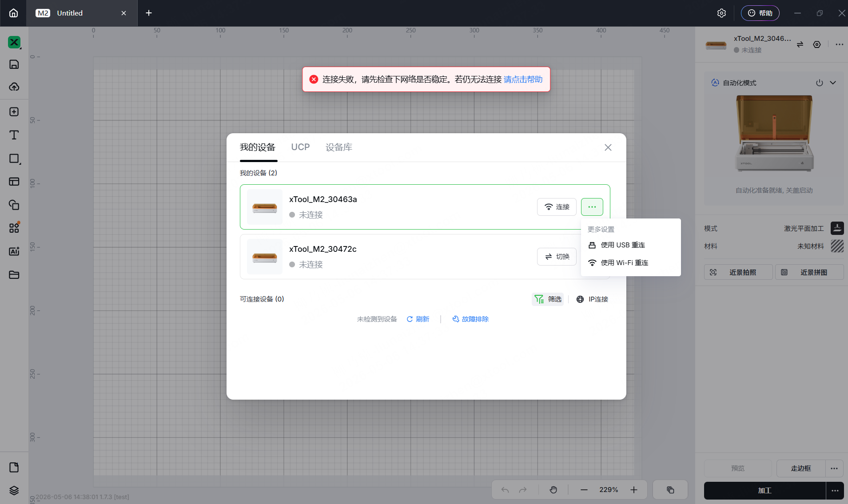The width and height of the screenshot is (848, 504).
Task: Launch the AI image tool
Action: (14, 251)
